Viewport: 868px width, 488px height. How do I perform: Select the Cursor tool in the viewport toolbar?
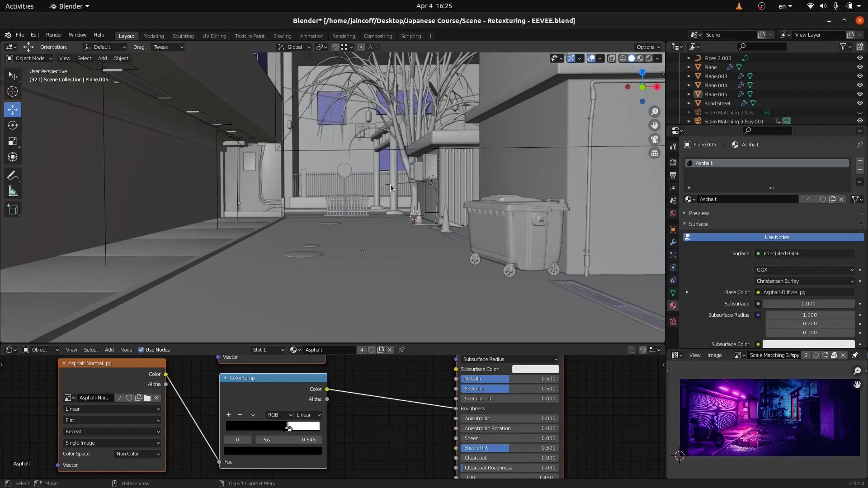13,91
